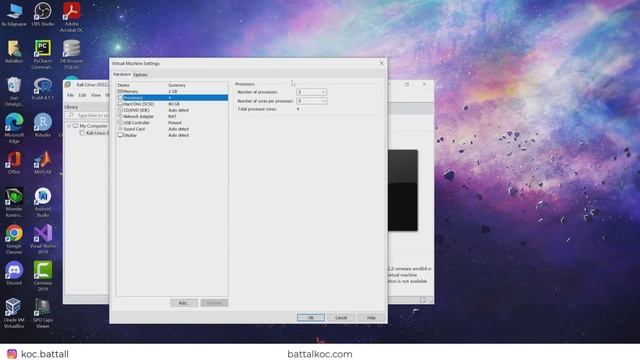Open the Office desktop shortcut
The height and width of the screenshot is (360, 640).
point(14,162)
